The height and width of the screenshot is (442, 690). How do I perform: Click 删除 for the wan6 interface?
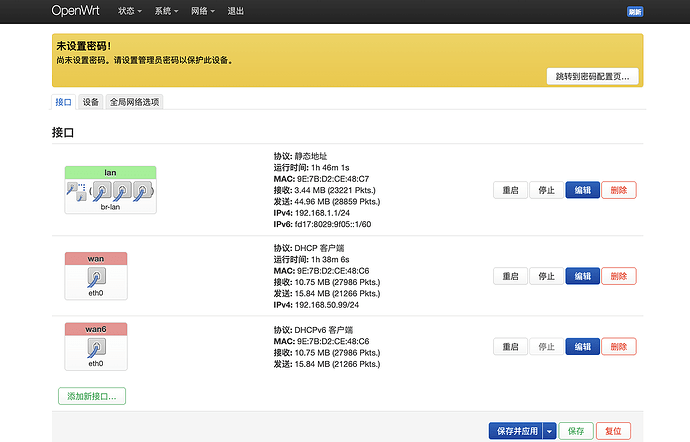coord(618,346)
